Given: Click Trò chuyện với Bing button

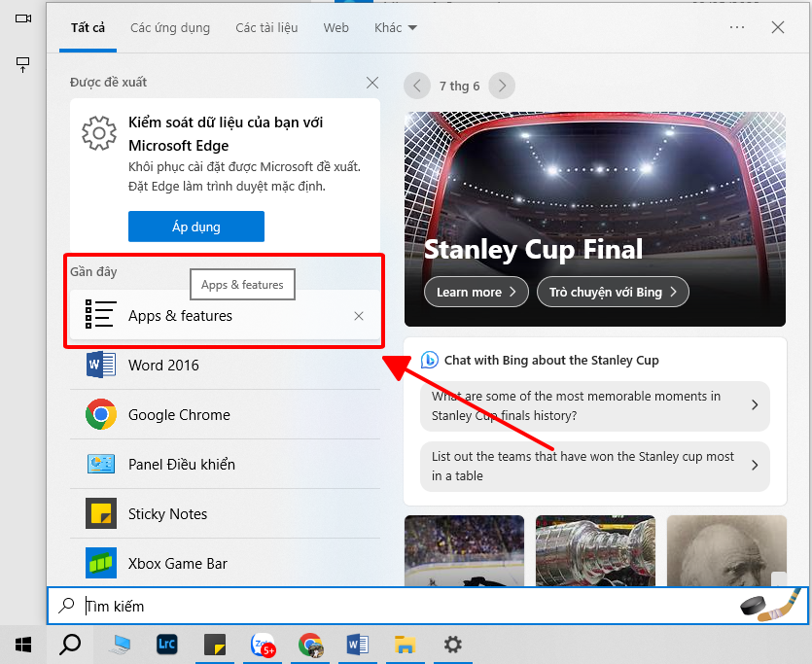Looking at the screenshot, I should (613, 292).
